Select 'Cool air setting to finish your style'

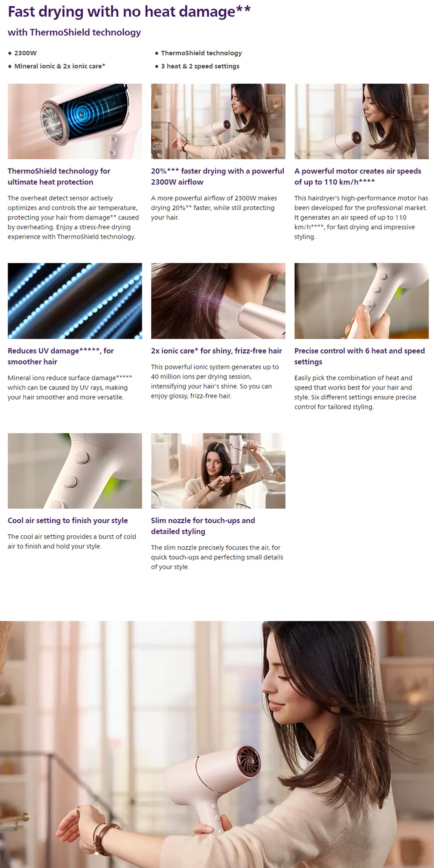[68, 520]
